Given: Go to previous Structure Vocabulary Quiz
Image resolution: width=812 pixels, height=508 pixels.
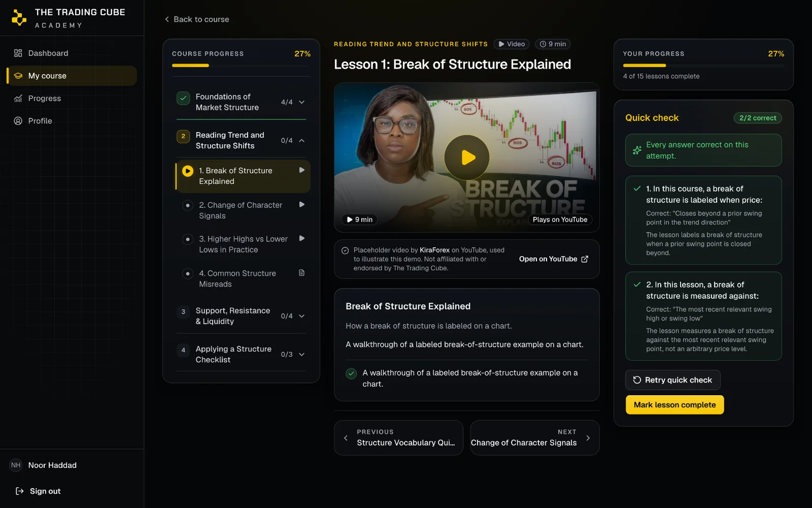Looking at the screenshot, I should pos(398,438).
